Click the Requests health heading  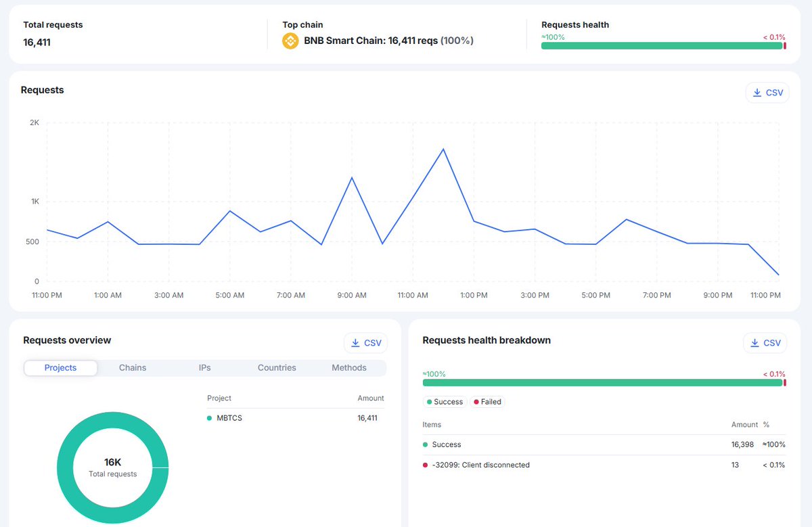click(x=575, y=25)
